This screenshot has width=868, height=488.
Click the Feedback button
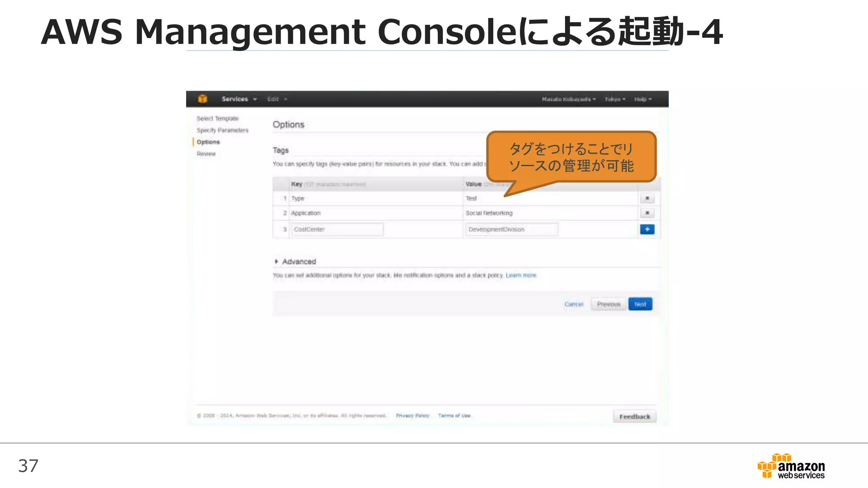[634, 416]
